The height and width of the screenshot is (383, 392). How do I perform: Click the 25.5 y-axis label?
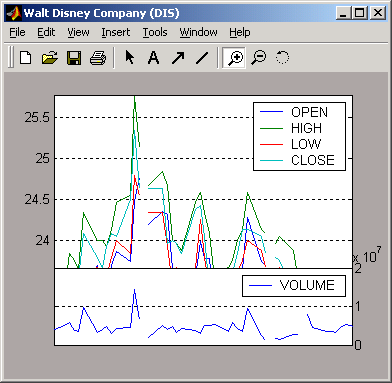[x=37, y=117]
